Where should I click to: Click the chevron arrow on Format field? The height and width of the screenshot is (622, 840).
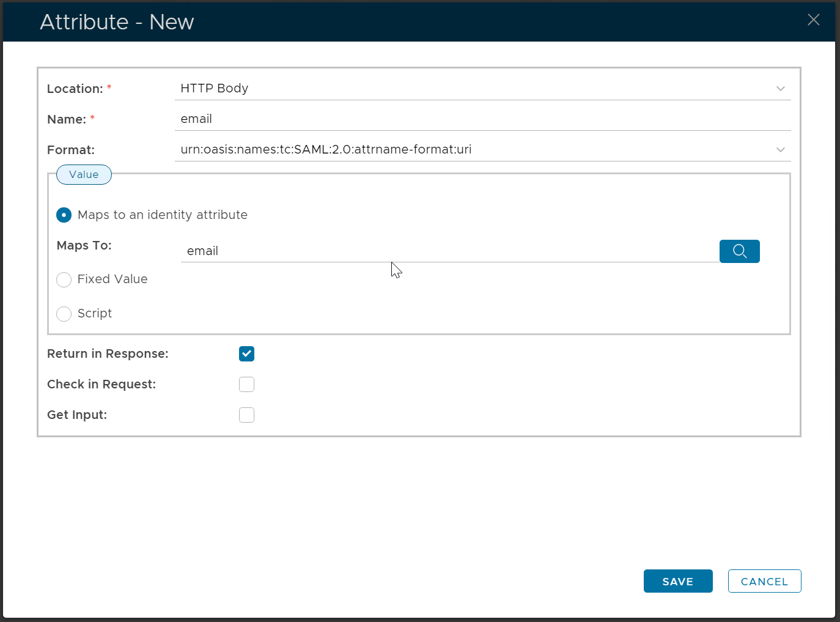click(780, 150)
